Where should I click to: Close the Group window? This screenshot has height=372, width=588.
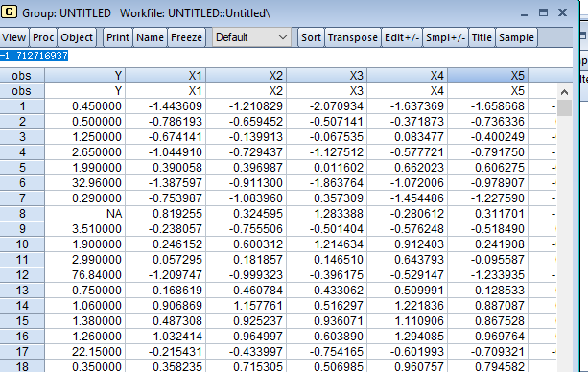pos(562,12)
